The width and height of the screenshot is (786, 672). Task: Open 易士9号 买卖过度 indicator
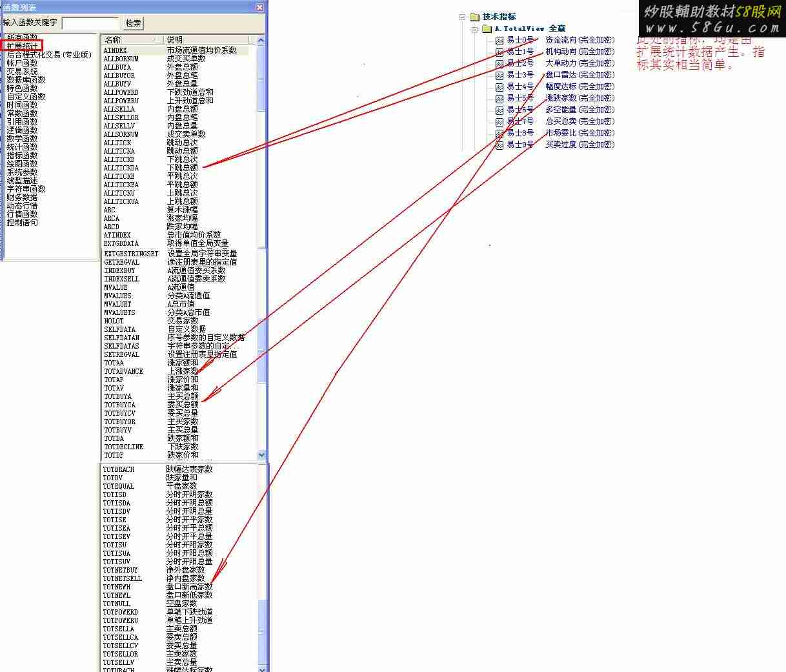point(560,145)
